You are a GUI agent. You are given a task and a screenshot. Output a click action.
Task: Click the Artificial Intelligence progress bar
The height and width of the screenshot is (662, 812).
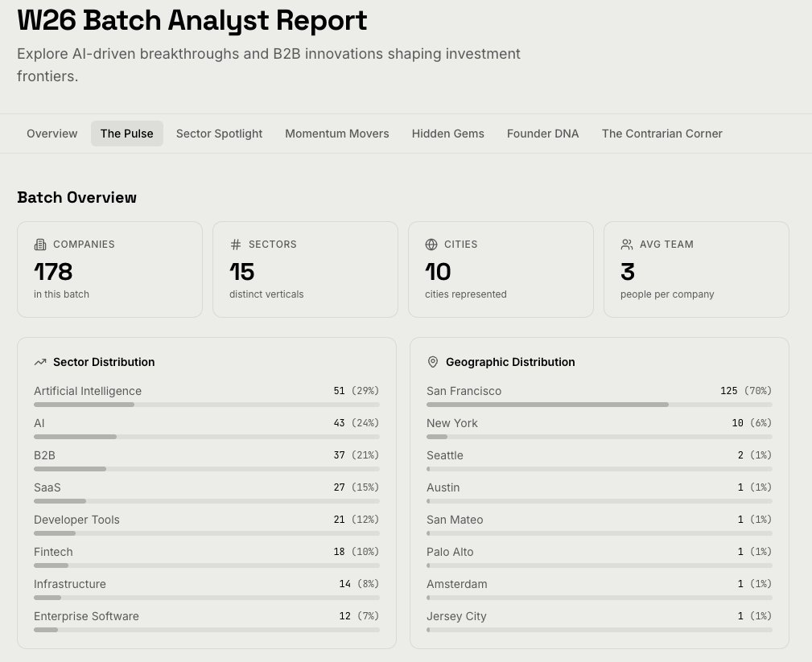point(207,405)
